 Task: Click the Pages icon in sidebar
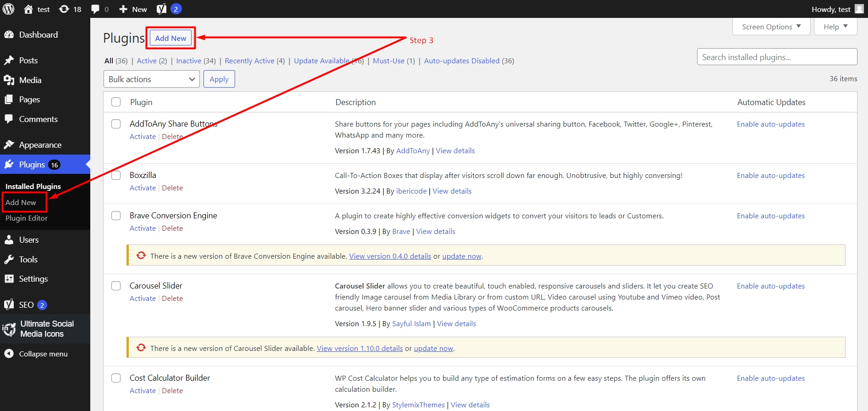(9, 100)
